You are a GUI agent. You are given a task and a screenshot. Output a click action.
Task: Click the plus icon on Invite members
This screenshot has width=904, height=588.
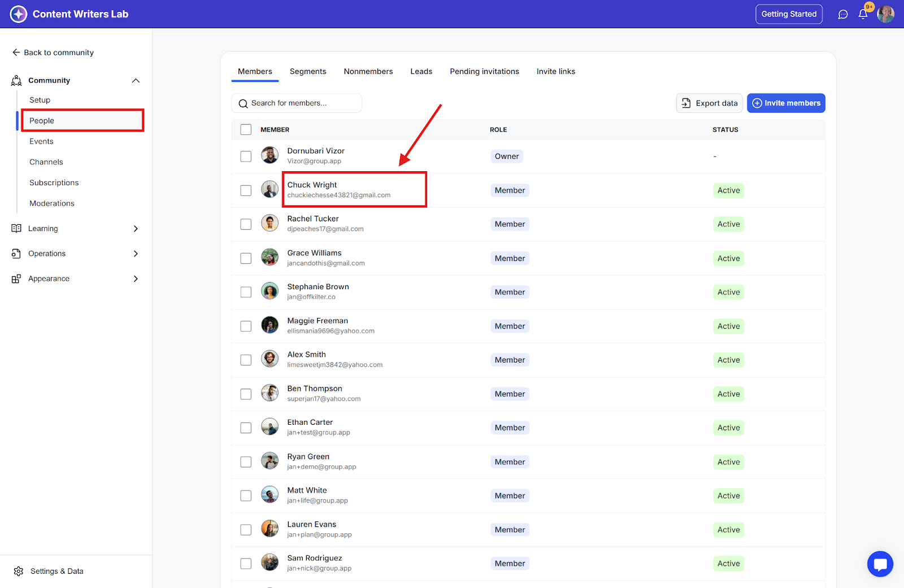tap(757, 103)
